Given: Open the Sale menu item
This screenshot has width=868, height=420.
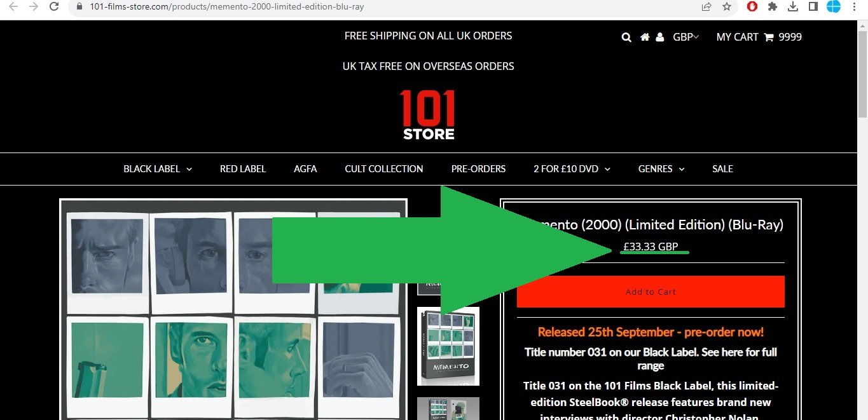Looking at the screenshot, I should tap(722, 169).
